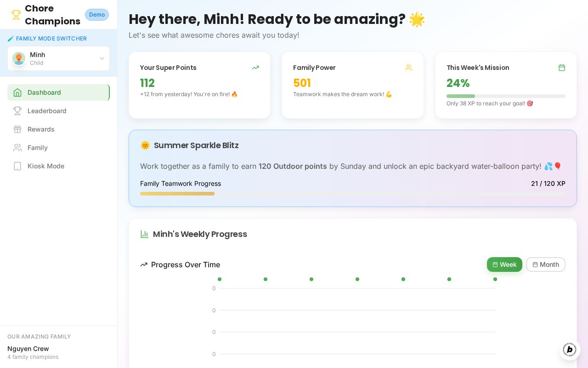Expand the profile switcher chevron arrow
Image resolution: width=588 pixels, height=368 pixels.
click(102, 58)
